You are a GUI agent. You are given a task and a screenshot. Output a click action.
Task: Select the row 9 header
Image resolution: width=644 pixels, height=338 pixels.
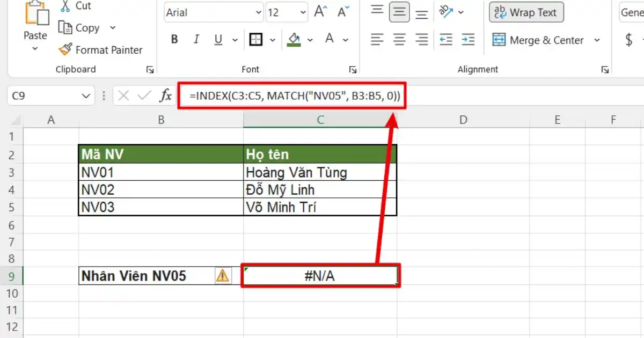13,276
